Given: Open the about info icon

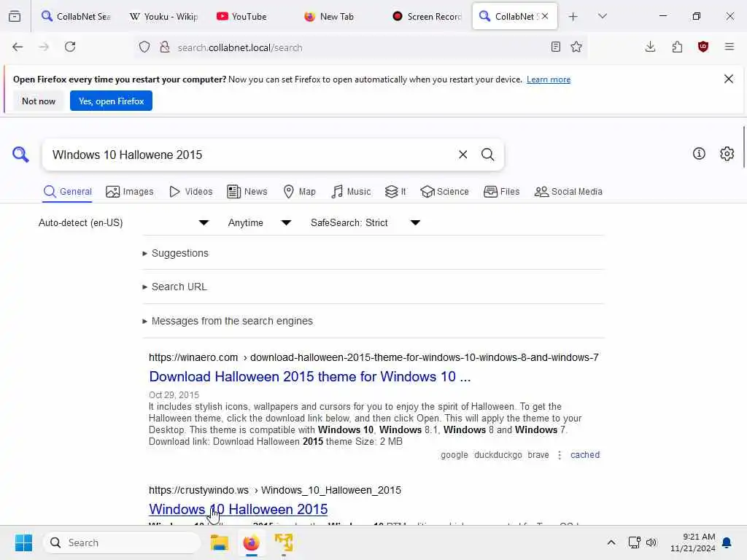Looking at the screenshot, I should point(699,153).
